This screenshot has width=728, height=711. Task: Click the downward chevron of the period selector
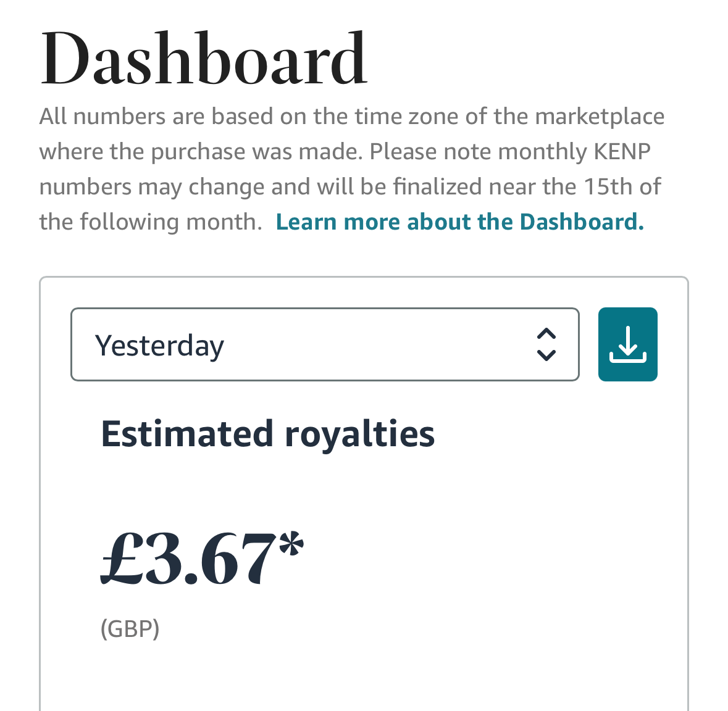(x=546, y=355)
